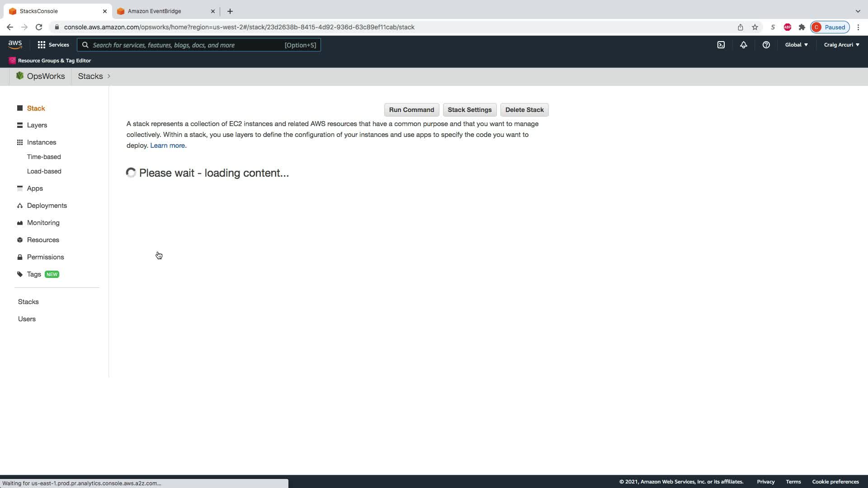Reload the page with browser refresh icon
Image resolution: width=868 pixels, height=488 pixels.
(x=39, y=27)
